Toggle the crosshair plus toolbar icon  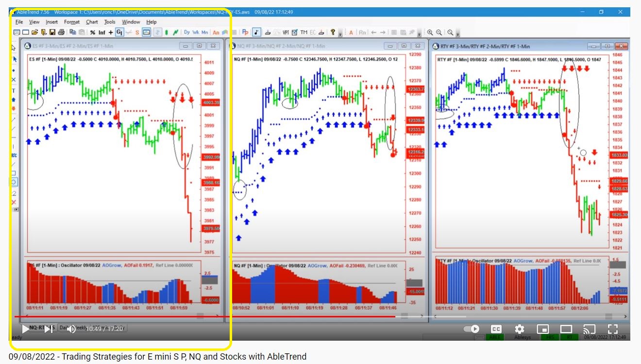pyautogui.click(x=111, y=33)
